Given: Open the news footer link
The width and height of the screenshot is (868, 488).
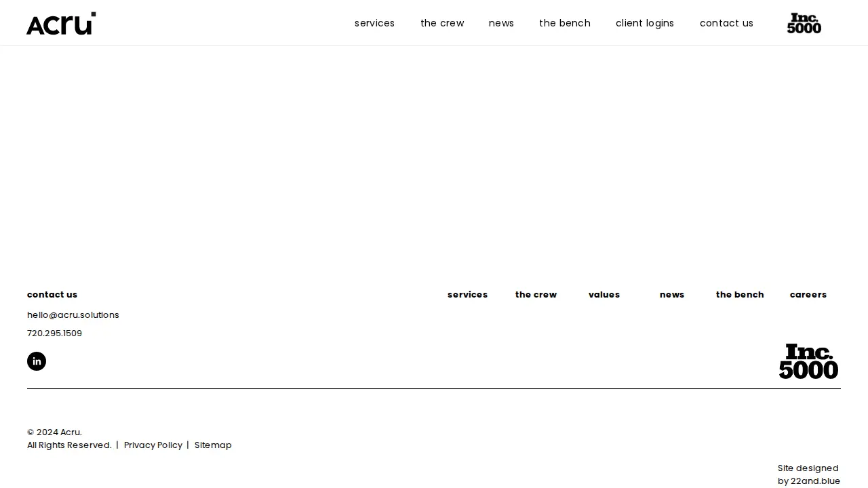Looking at the screenshot, I should coord(672,295).
